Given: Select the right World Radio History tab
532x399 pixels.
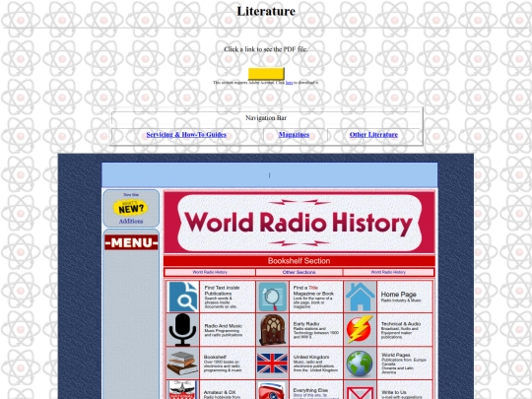Looking at the screenshot, I should (x=388, y=272).
